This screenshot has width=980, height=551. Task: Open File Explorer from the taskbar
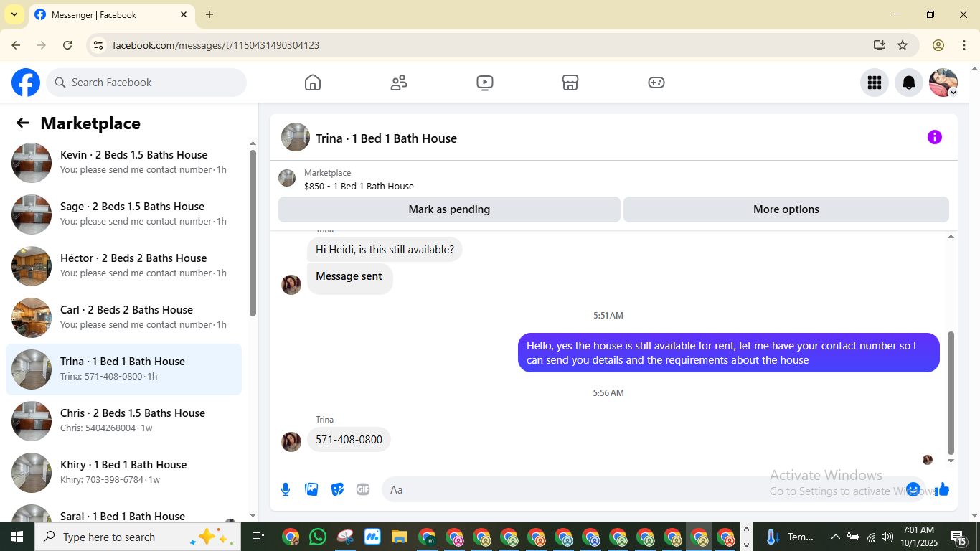(400, 537)
